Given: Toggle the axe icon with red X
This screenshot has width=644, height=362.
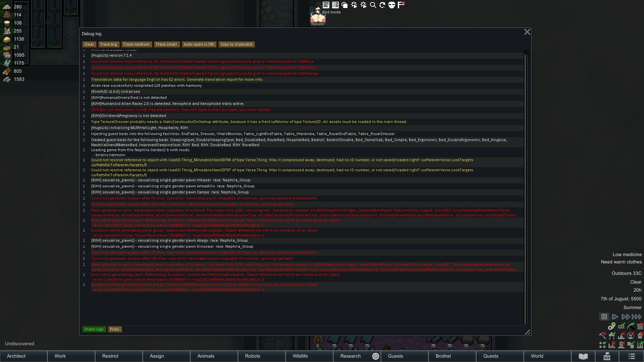Looking at the screenshot, I should 602,335.
